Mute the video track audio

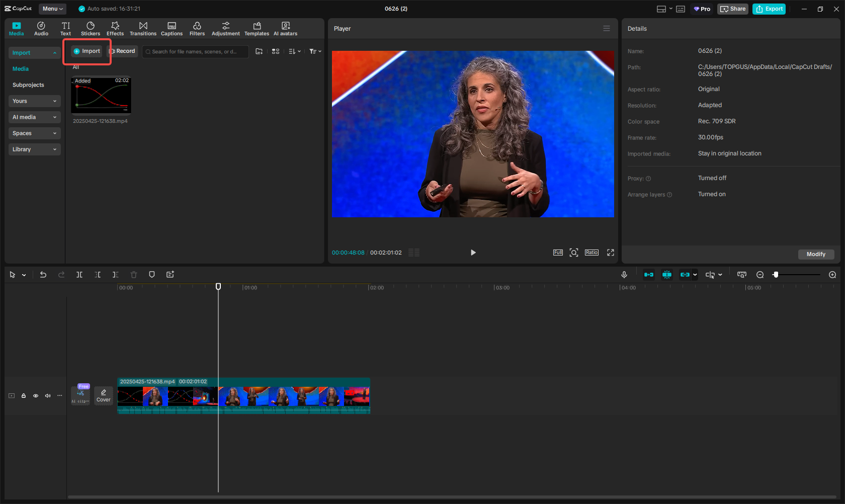point(48,396)
